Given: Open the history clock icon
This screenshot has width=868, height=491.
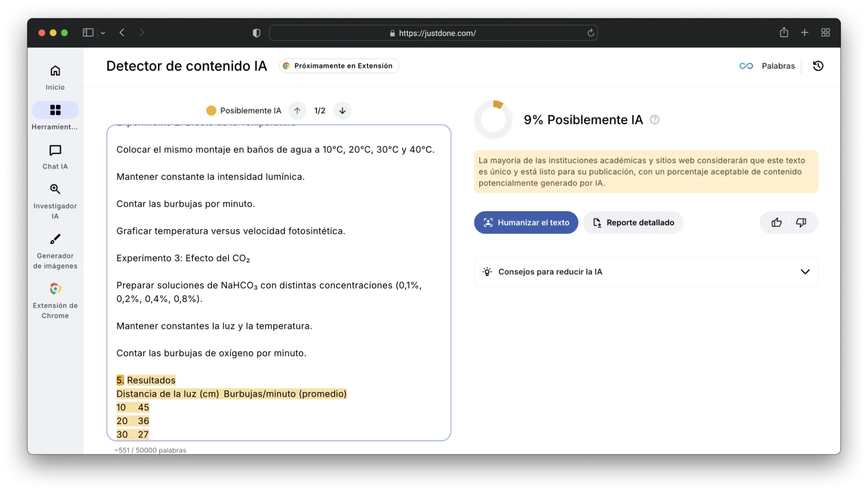Looking at the screenshot, I should point(818,66).
